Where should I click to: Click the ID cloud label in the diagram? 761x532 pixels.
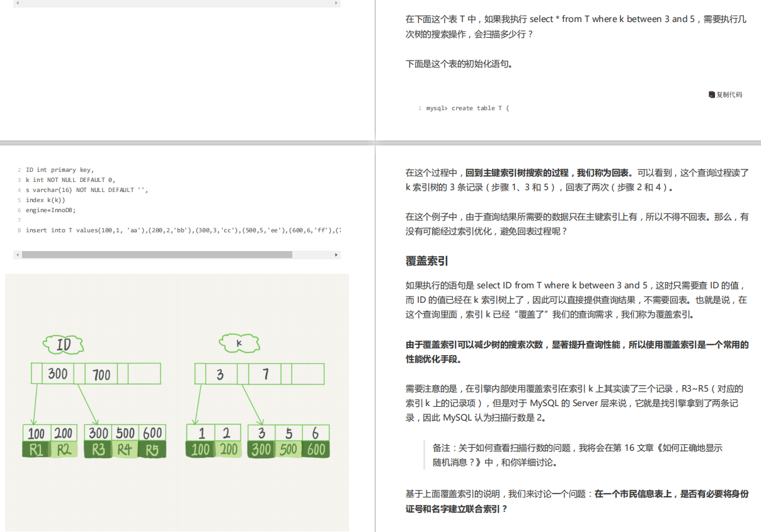(x=64, y=344)
